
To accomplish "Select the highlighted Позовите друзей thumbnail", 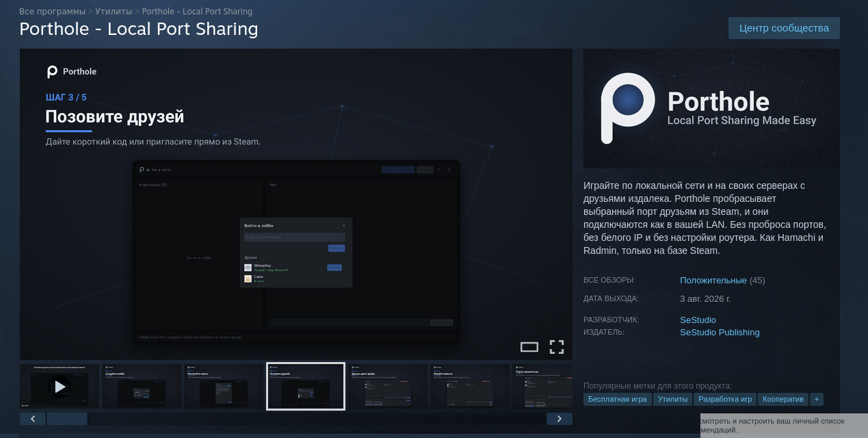I will pyautogui.click(x=306, y=387).
